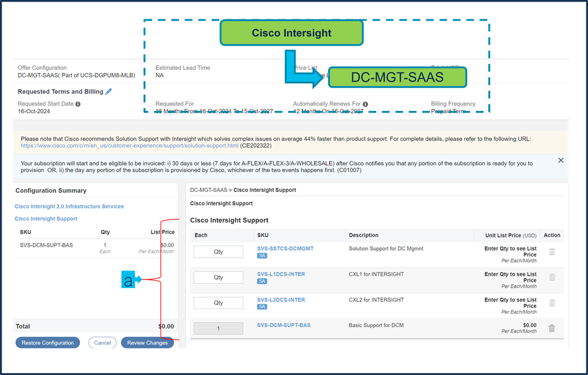Click quantity field of Basic Support for DCM
The width and height of the screenshot is (588, 375).
pos(218,328)
